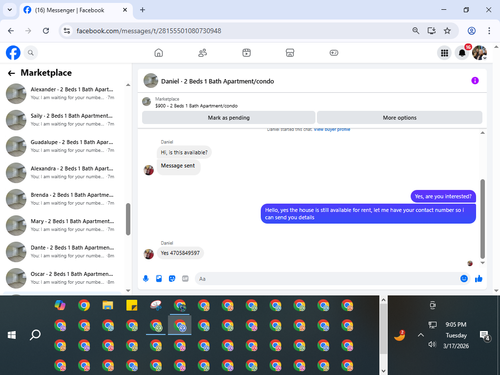Open File Explorer from the taskbar
Viewport: 500px width, 375px height.
[108, 305]
